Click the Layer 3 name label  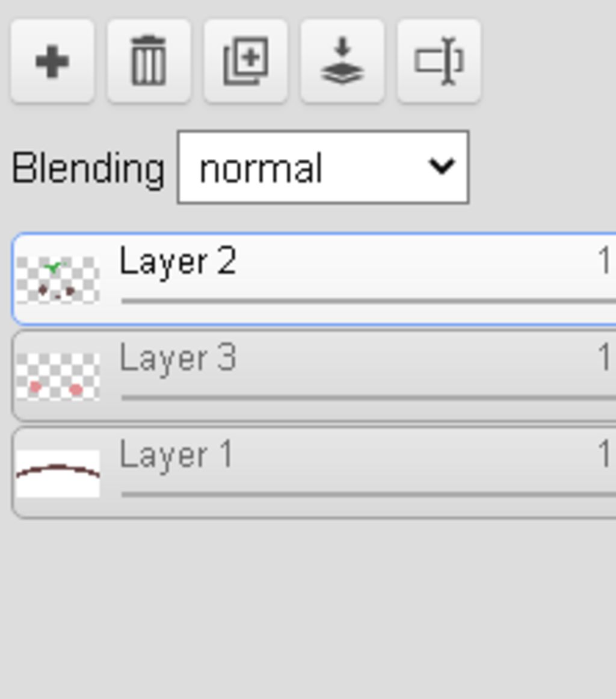tap(178, 359)
